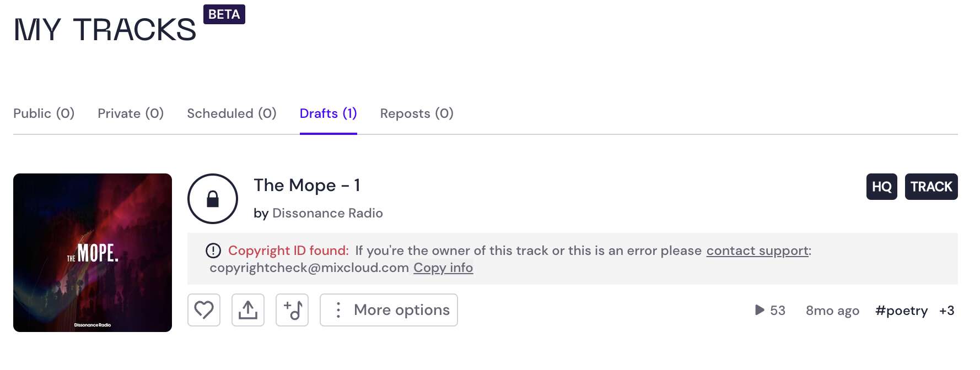Click the #poetry tag
Screen dimensions: 980x370
[901, 311]
